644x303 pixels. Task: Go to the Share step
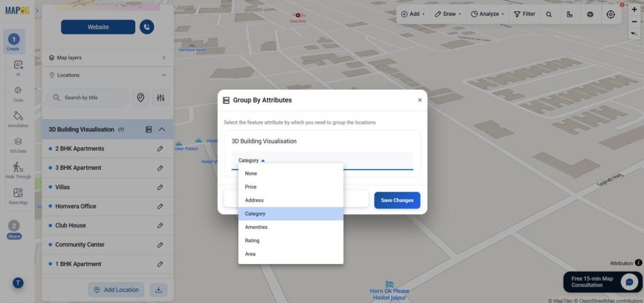14,229
